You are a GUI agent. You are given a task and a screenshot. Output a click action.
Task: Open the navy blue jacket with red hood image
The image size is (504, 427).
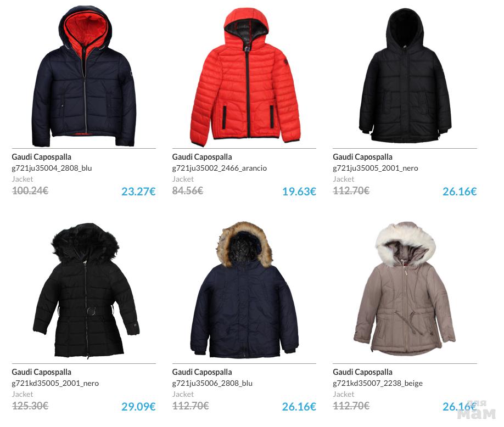point(84,76)
